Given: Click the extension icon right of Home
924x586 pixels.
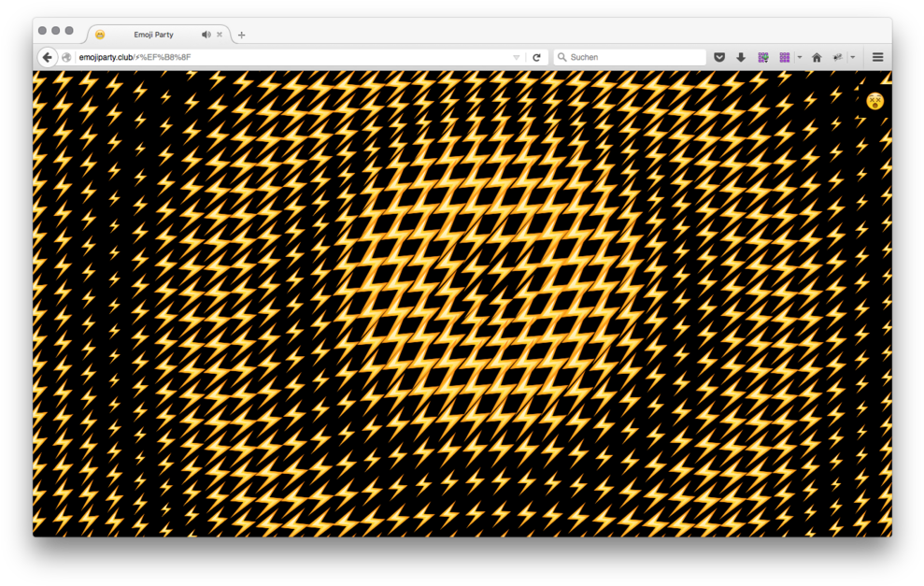Looking at the screenshot, I should coord(838,57).
